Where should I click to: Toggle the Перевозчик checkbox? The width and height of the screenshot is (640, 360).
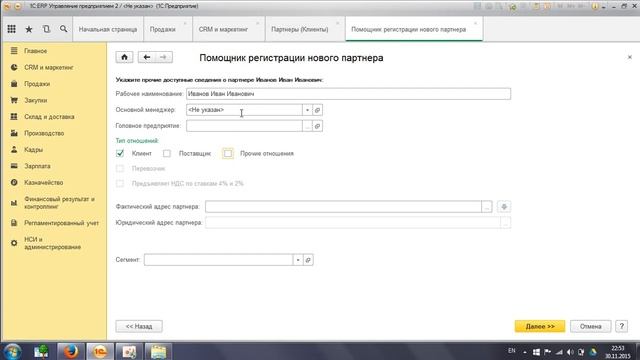[120, 169]
